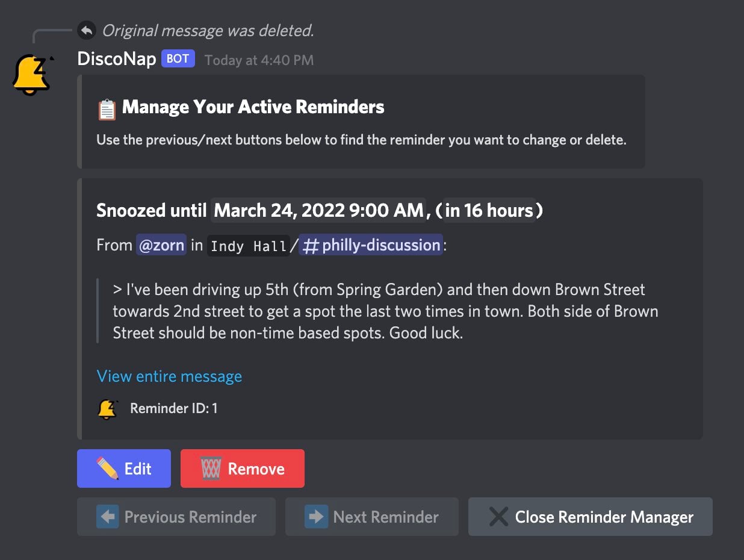Open the View entire message link
The width and height of the screenshot is (744, 560).
169,376
